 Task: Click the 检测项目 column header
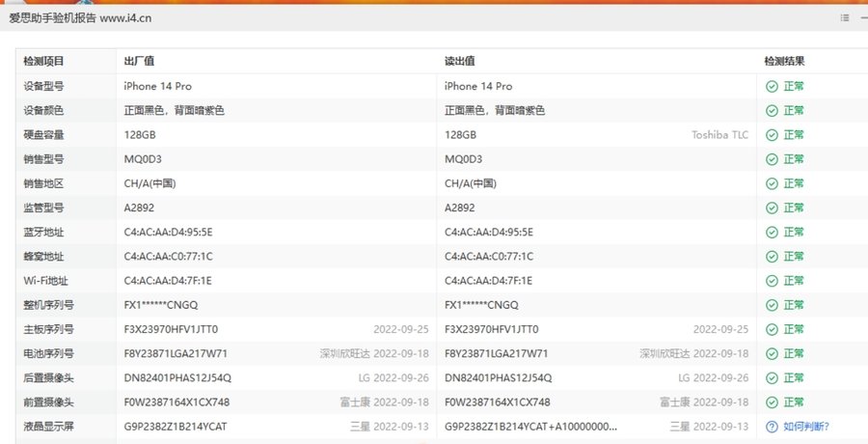43,62
